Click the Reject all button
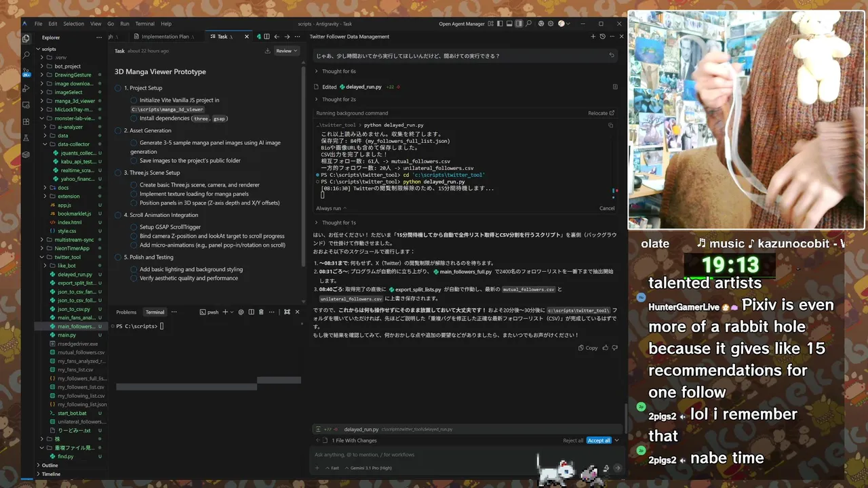This screenshot has height=488, width=868. (x=573, y=441)
